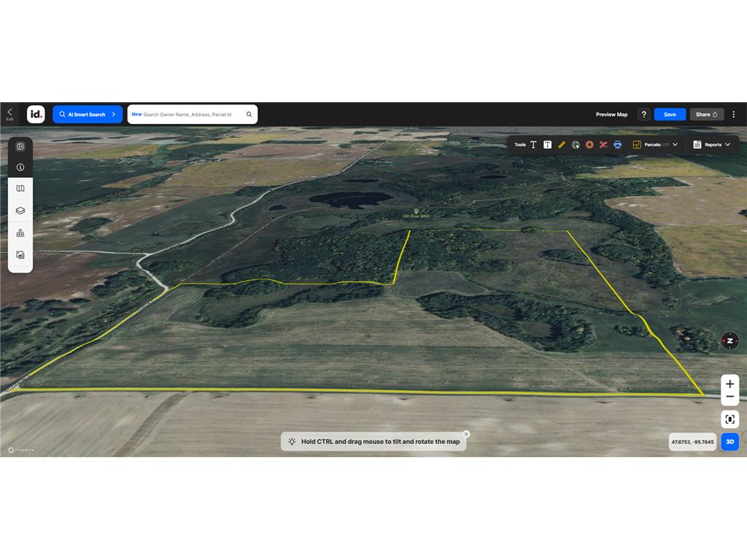Open the info panel icon
This screenshot has width=747, height=560.
[20, 167]
